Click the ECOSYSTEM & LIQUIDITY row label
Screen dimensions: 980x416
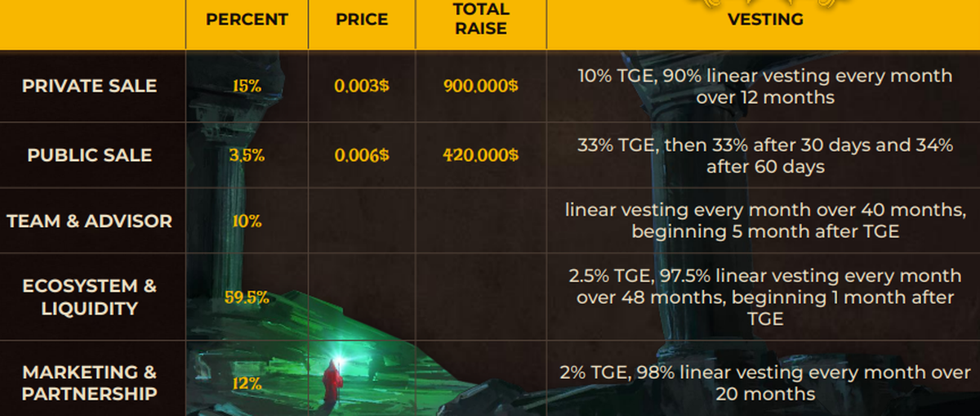coord(90,297)
